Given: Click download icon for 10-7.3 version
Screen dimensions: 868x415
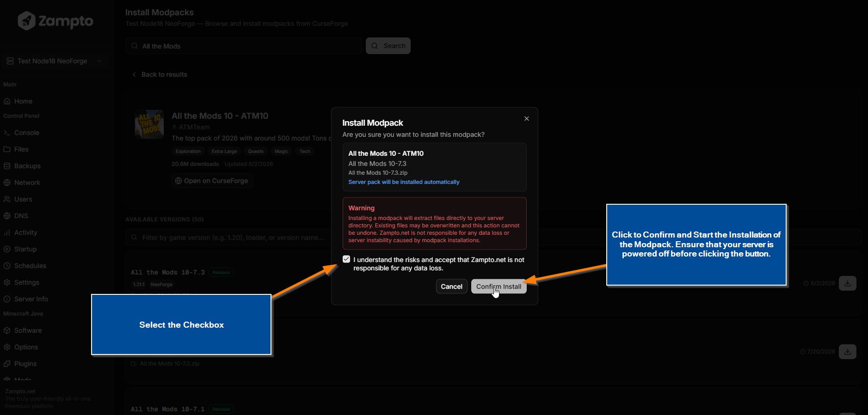Looking at the screenshot, I should (847, 283).
